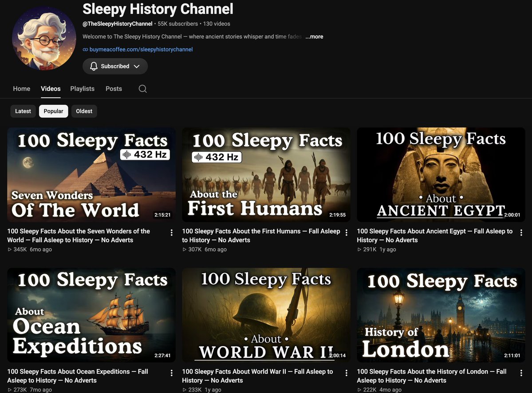Go to the Posts tab

114,89
